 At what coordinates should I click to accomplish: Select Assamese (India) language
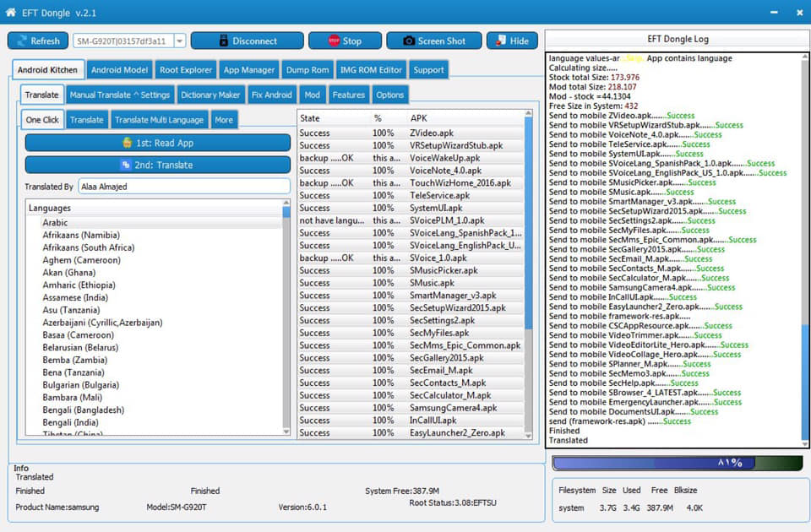point(75,297)
